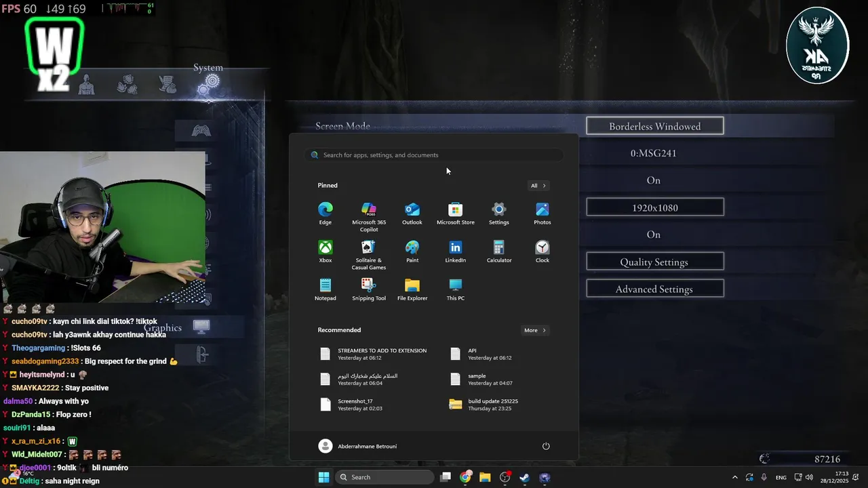Expand More recommended items
The image size is (868, 488).
tap(535, 330)
